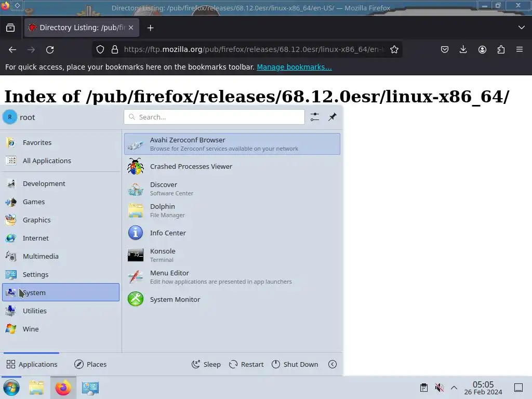The width and height of the screenshot is (532, 399).
Task: Open Firefox tracking protection shield
Action: pyautogui.click(x=100, y=49)
